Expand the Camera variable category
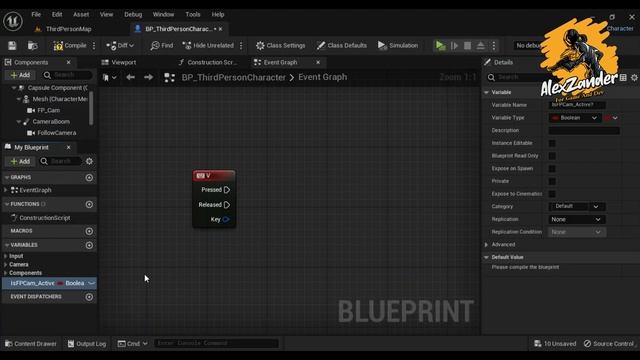This screenshot has width=640, height=360. coord(5,264)
